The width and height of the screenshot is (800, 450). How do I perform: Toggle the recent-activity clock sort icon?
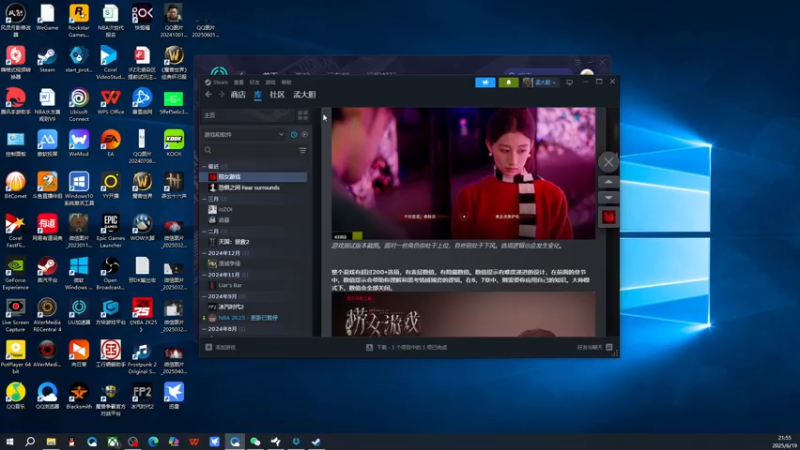click(294, 135)
